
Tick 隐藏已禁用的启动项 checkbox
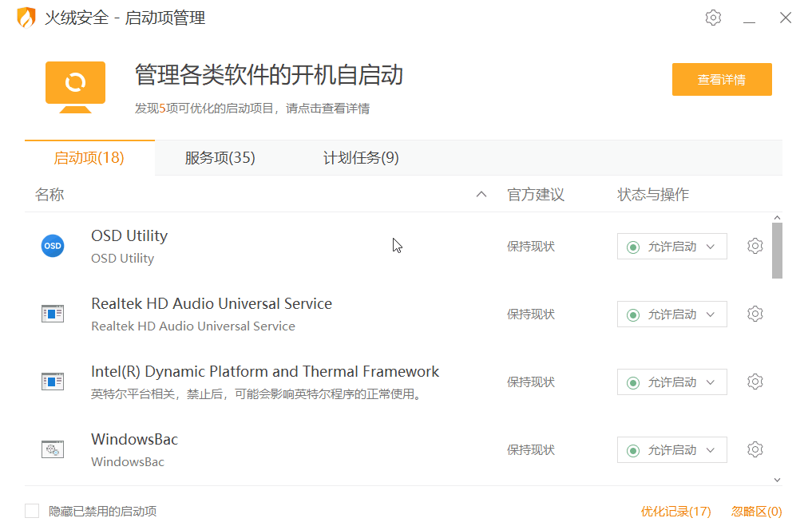coord(32,511)
